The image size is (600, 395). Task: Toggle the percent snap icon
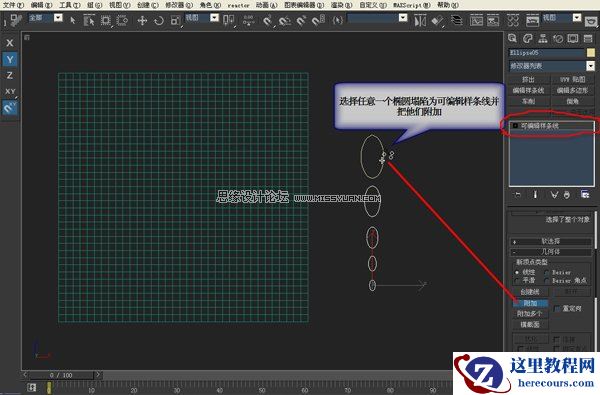coord(302,20)
